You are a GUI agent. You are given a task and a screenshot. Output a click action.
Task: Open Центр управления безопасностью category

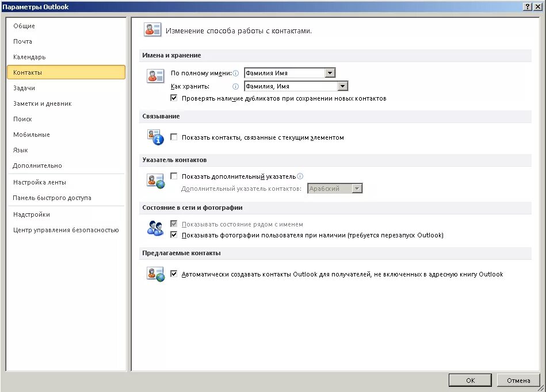coord(66,230)
